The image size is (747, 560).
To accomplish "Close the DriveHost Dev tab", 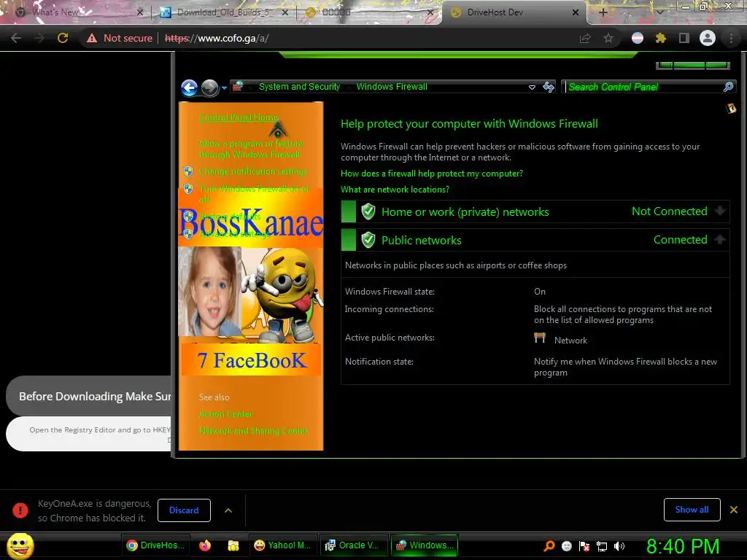I will click(x=576, y=12).
